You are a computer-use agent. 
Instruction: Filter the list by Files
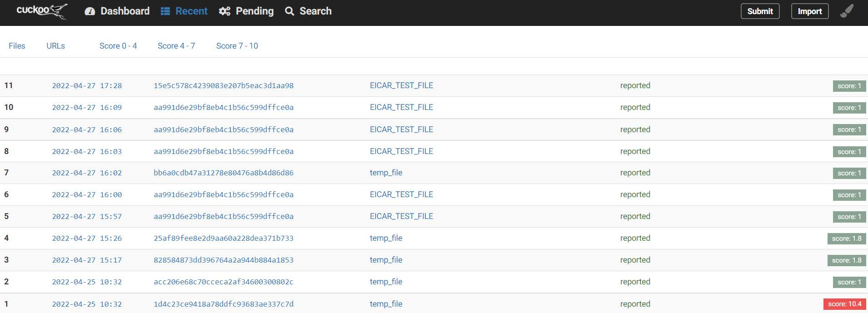coord(17,46)
